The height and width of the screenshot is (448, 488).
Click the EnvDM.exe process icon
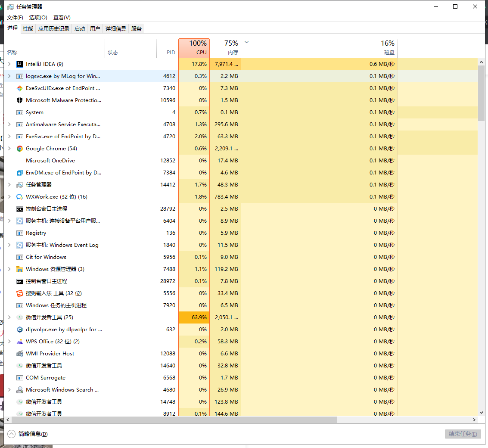tap(20, 173)
